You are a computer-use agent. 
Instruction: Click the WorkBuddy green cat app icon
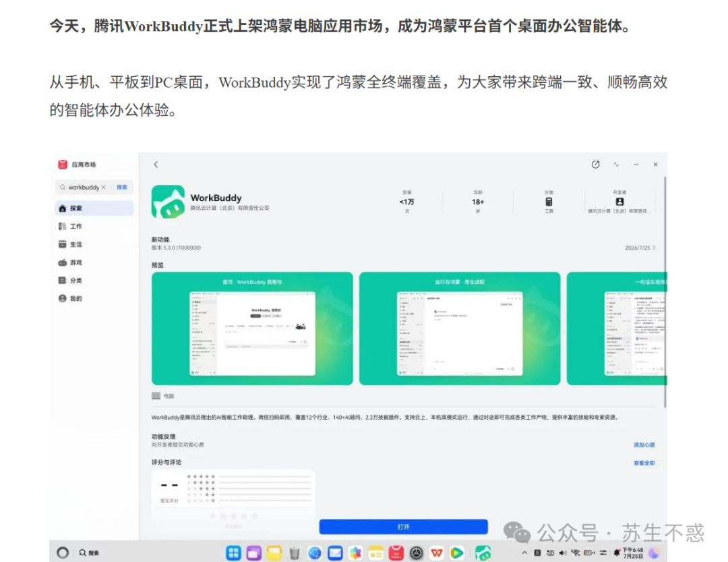click(168, 202)
